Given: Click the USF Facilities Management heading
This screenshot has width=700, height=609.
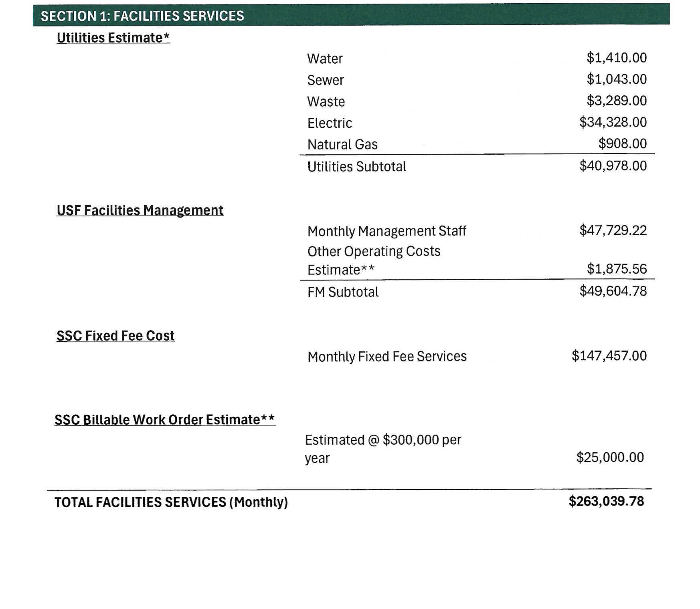Looking at the screenshot, I should (x=140, y=210).
